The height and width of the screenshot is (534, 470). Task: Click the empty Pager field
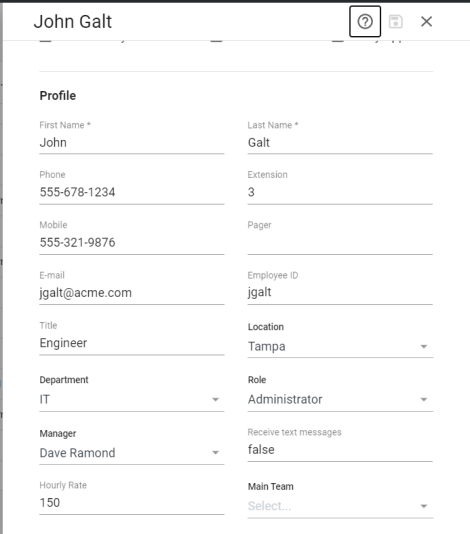coord(340,243)
